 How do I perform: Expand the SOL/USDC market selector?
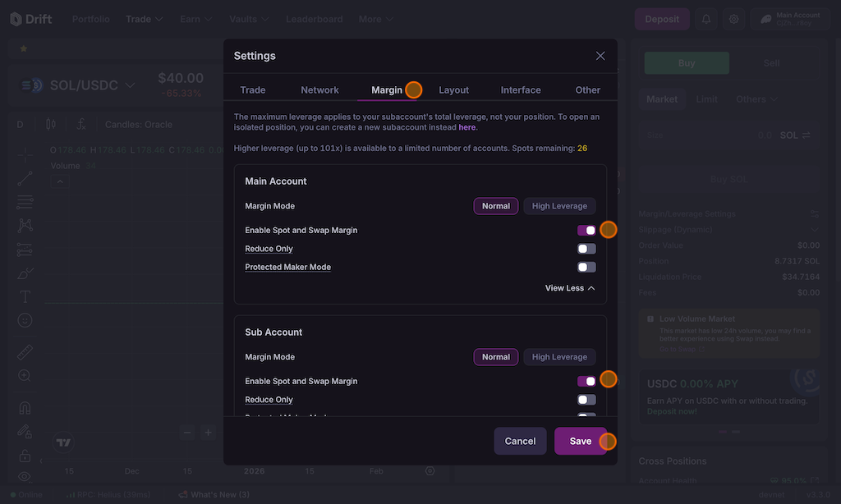[82, 85]
